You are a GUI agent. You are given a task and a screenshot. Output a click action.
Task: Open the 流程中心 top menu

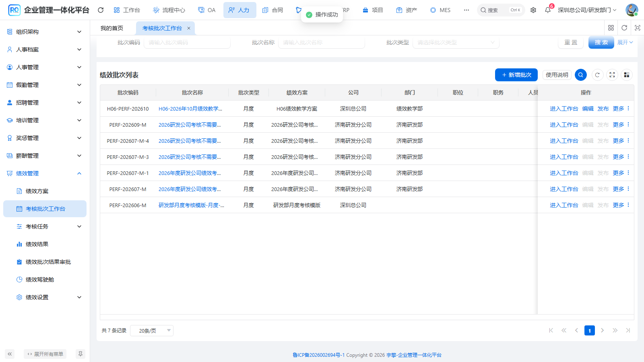click(169, 10)
